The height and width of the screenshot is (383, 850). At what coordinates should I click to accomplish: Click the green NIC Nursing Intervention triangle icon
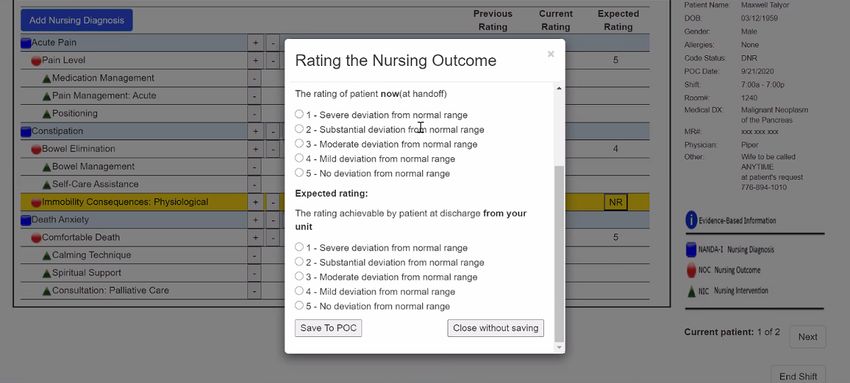click(691, 291)
